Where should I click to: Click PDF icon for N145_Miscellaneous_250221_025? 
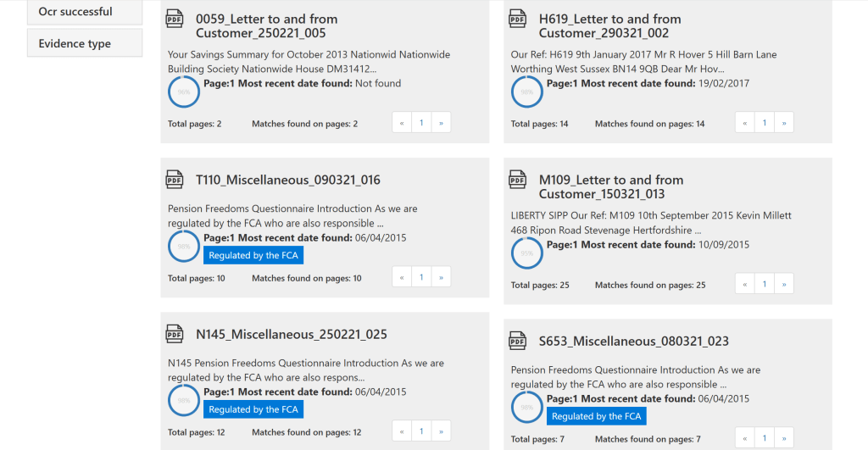pyautogui.click(x=175, y=334)
